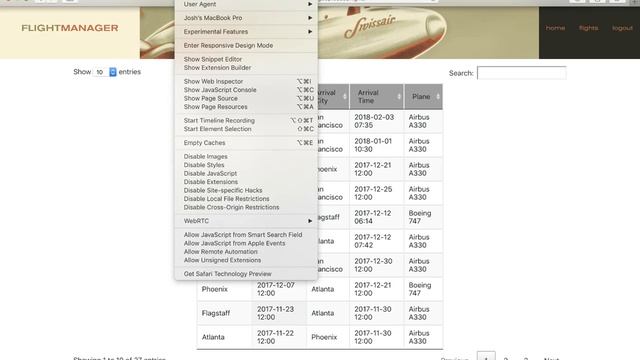Screen dimensions: 640x360
Task: Toggle Disable Site-specific Hacks
Action: click(x=246, y=191)
